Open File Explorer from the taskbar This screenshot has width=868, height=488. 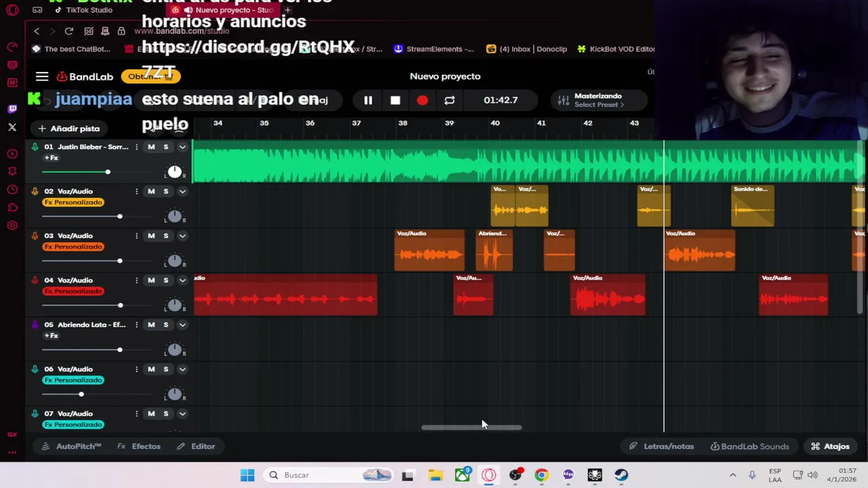435,475
